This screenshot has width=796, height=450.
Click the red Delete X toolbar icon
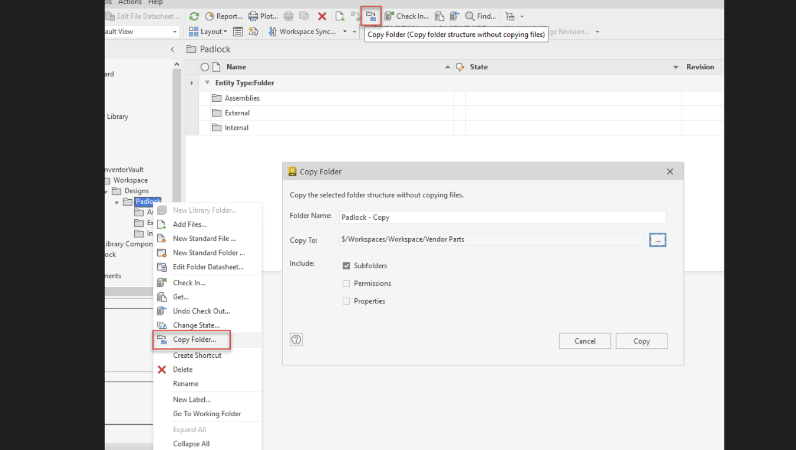[x=322, y=16]
